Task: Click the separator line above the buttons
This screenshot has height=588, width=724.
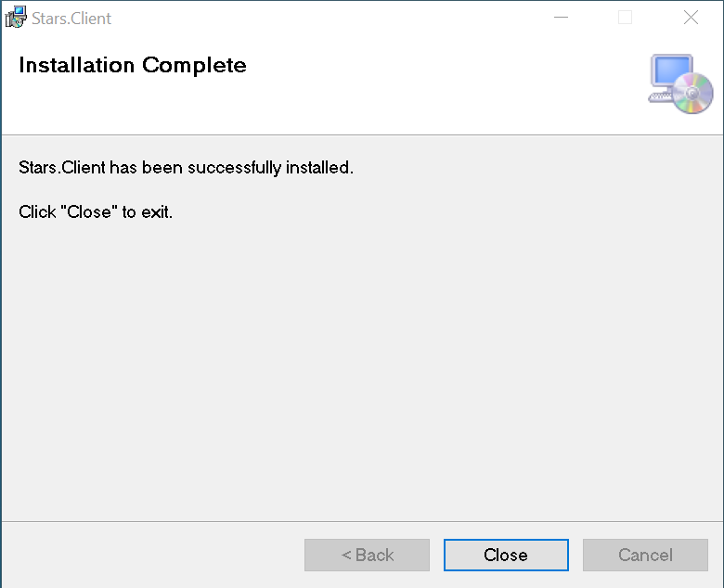Action: 362,521
